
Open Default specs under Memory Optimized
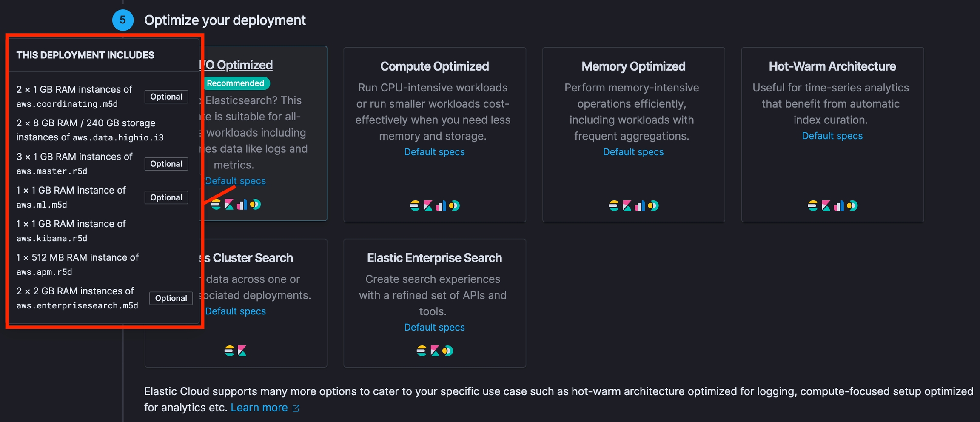[633, 152]
